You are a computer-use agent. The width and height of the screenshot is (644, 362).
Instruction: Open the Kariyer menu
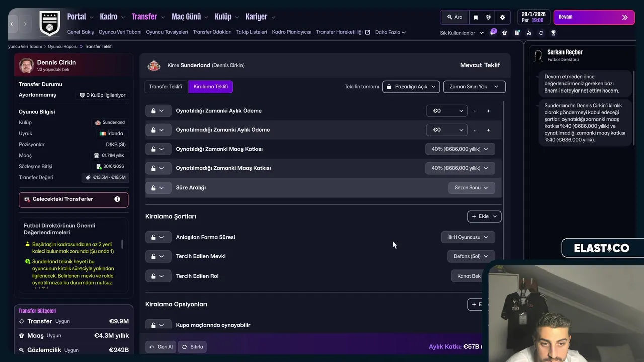(260, 17)
